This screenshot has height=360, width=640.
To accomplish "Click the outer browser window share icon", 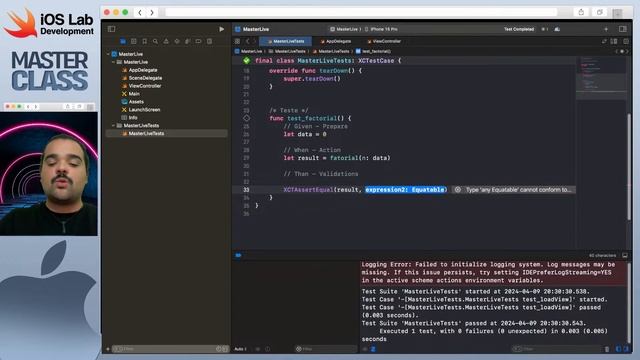I will (581, 12).
